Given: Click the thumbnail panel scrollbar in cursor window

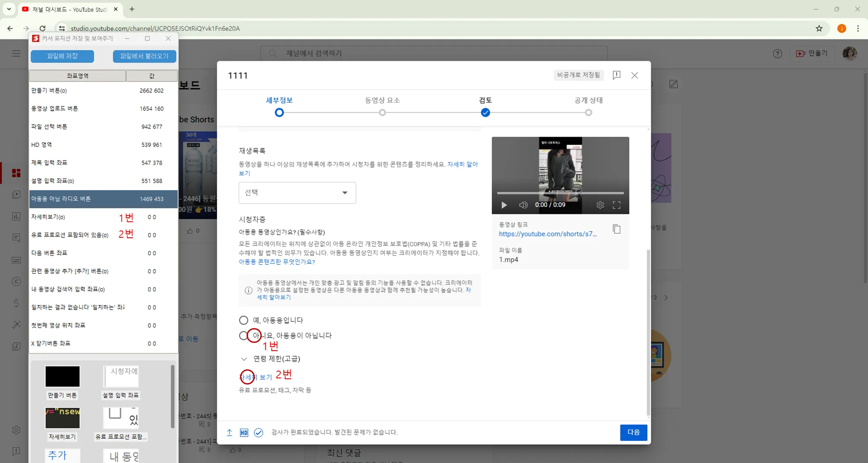Looking at the screenshot, I should [x=173, y=396].
